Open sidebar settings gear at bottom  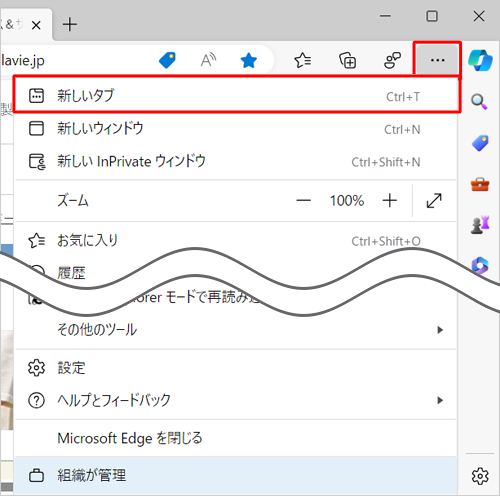click(480, 476)
